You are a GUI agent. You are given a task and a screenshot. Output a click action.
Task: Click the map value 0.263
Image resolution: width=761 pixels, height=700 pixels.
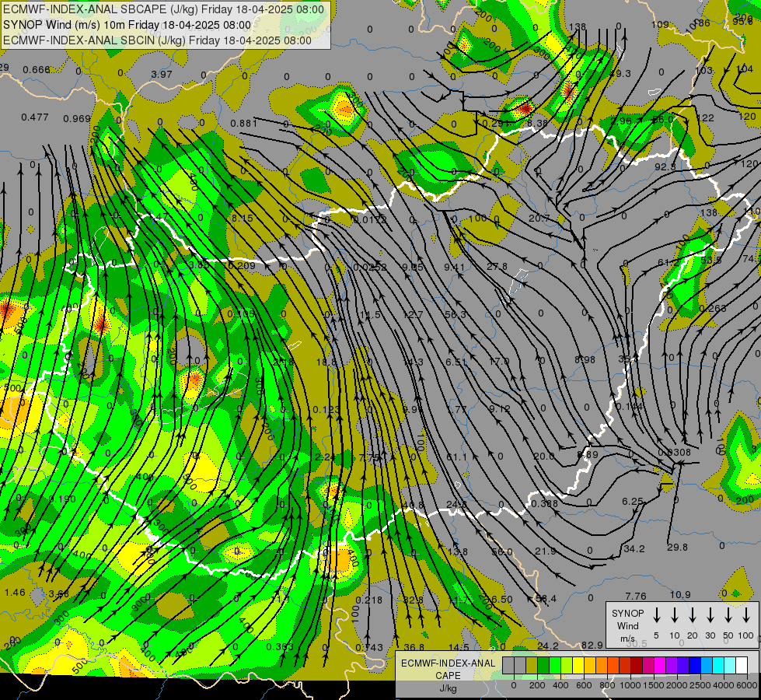click(713, 309)
